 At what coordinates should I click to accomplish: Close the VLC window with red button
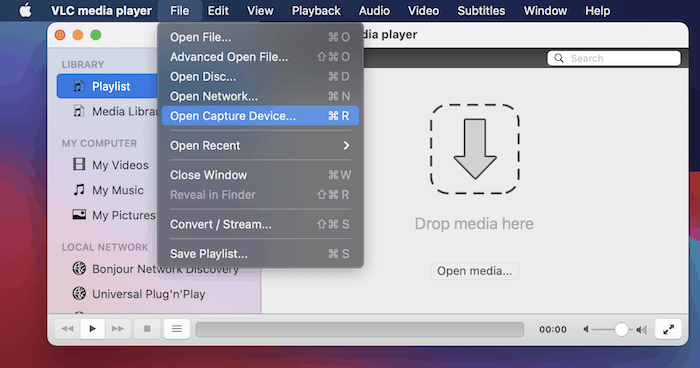point(60,35)
